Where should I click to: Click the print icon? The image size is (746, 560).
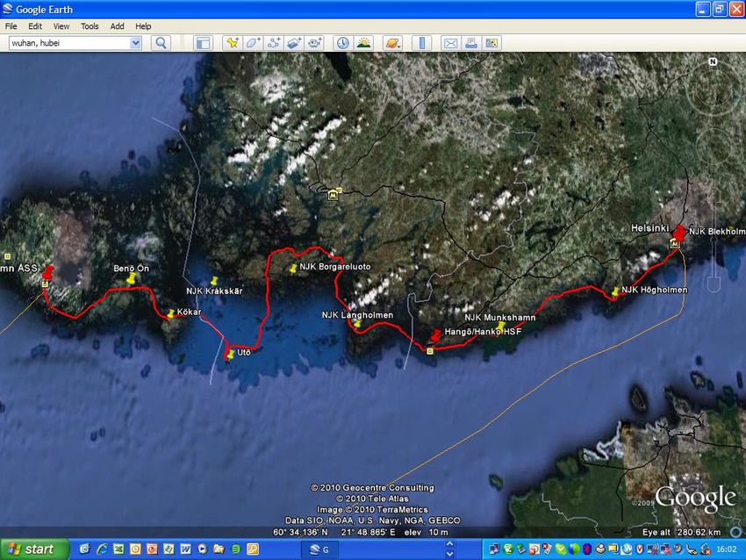pyautogui.click(x=471, y=43)
